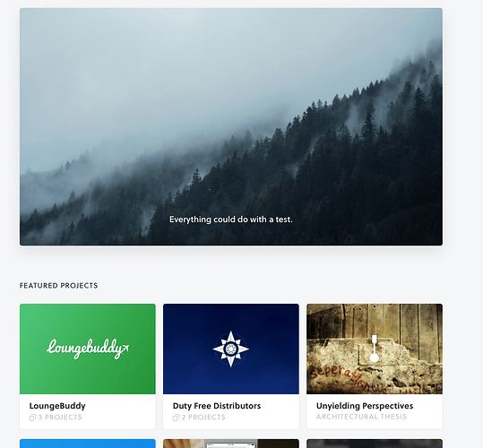
Task: Open the graffiti wall thumbnail
Action: point(375,349)
